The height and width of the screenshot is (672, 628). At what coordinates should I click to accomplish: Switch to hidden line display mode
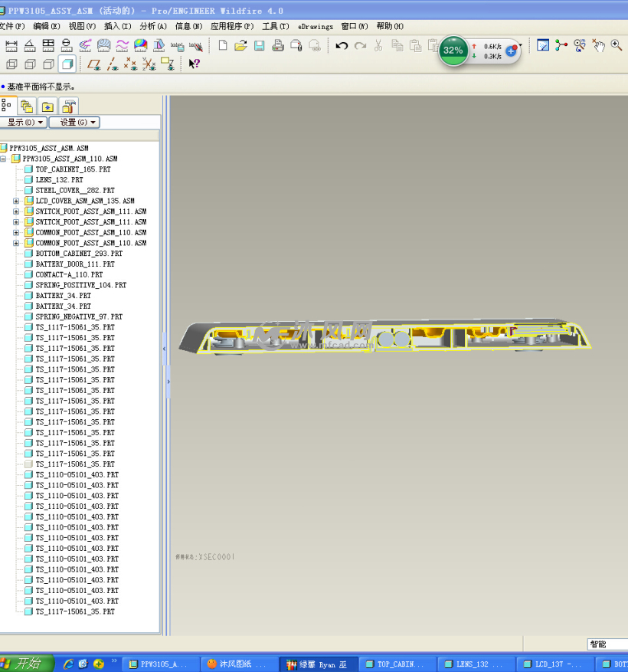(x=30, y=64)
